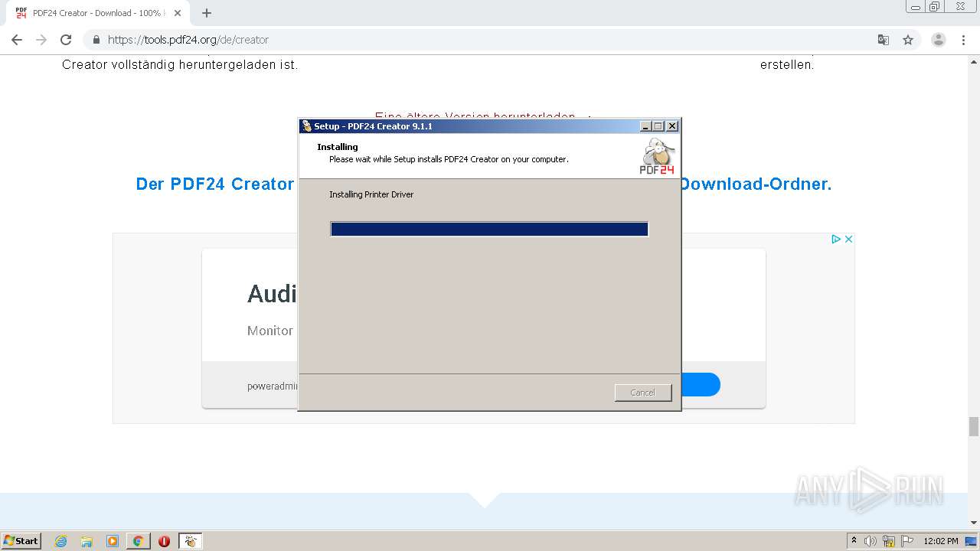Close the PDF24 Setup dialog
The height and width of the screenshot is (551, 980).
point(672,126)
